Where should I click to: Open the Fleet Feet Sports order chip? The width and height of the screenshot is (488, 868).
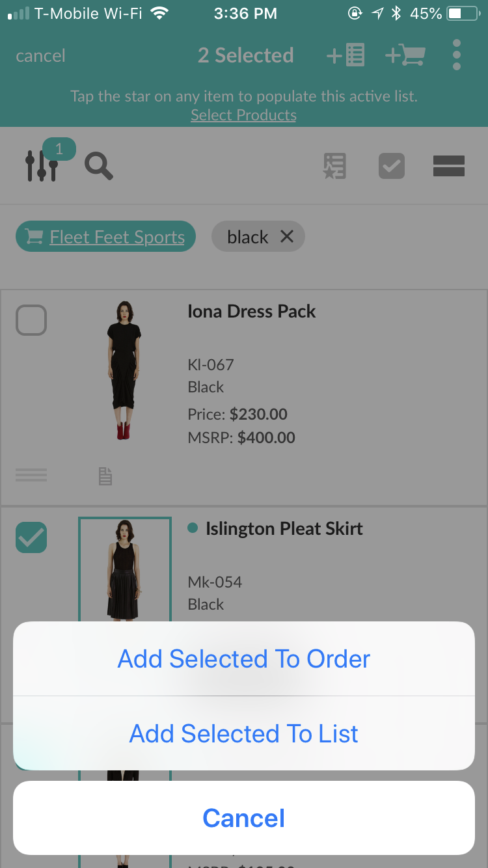[x=105, y=237]
